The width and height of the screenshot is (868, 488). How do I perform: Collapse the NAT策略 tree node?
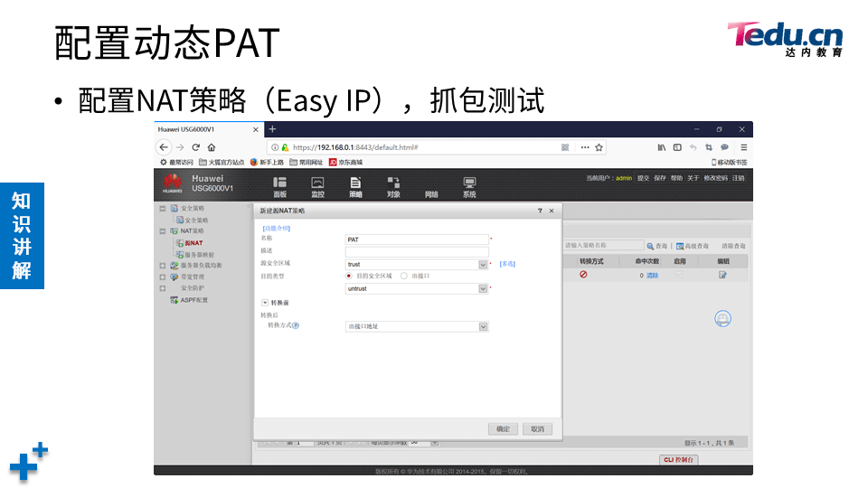click(162, 231)
